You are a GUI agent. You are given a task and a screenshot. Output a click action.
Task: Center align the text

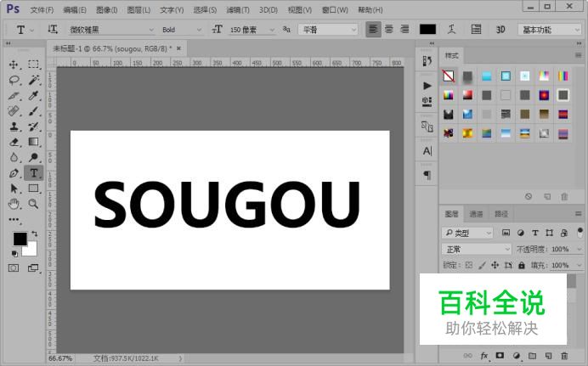389,29
